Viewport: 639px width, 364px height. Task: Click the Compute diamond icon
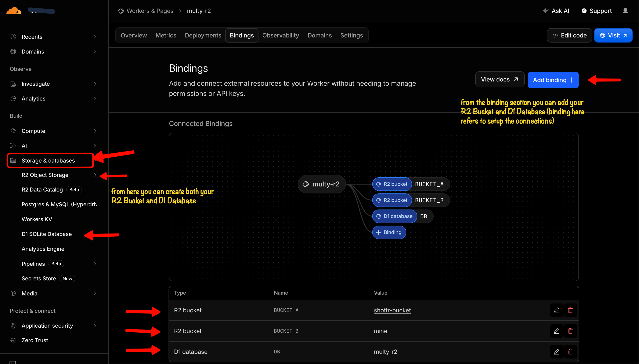[x=13, y=131]
